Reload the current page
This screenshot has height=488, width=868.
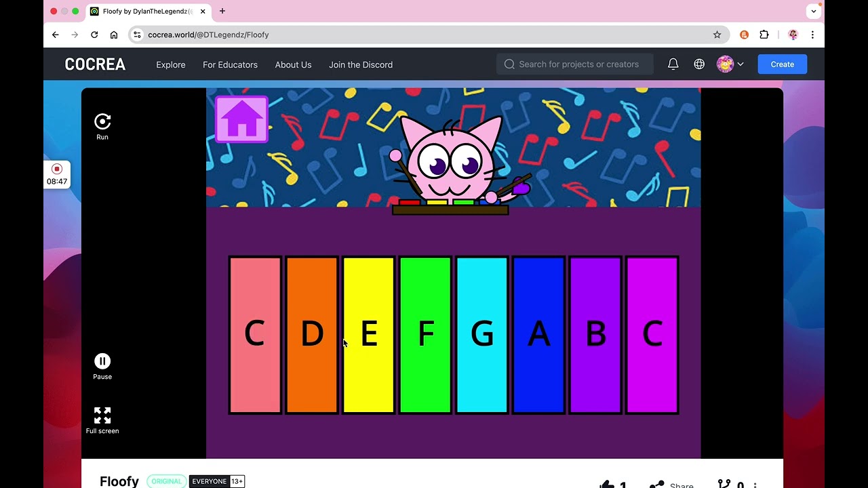pyautogui.click(x=94, y=35)
